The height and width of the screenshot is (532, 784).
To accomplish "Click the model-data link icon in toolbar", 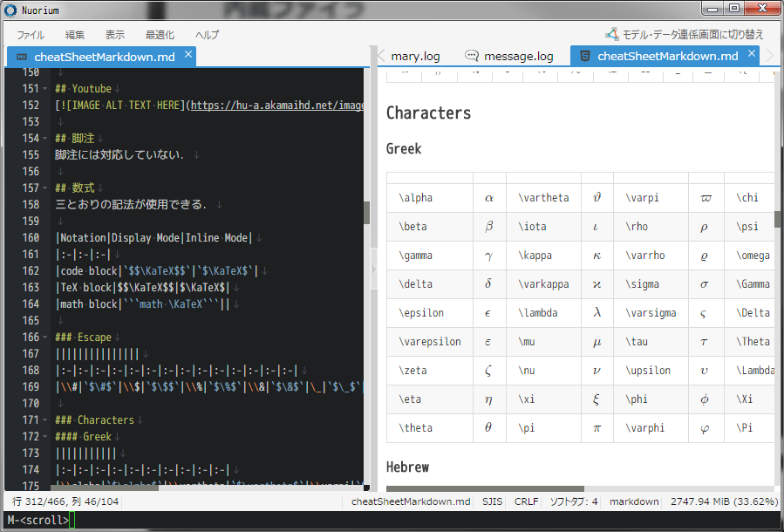I will coord(612,35).
